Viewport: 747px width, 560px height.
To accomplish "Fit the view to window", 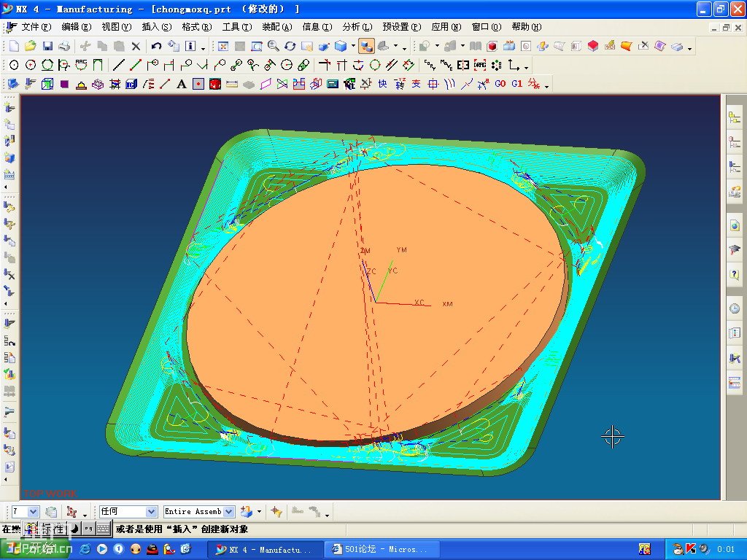I will [x=223, y=46].
